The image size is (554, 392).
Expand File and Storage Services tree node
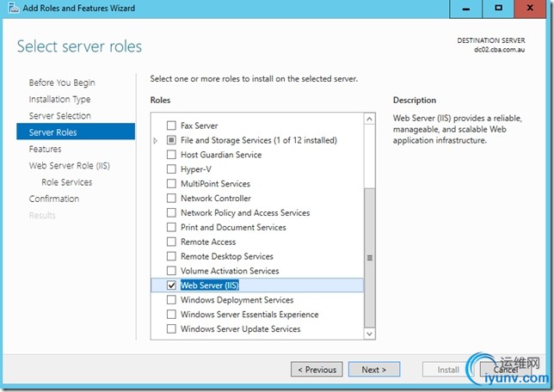tap(156, 140)
